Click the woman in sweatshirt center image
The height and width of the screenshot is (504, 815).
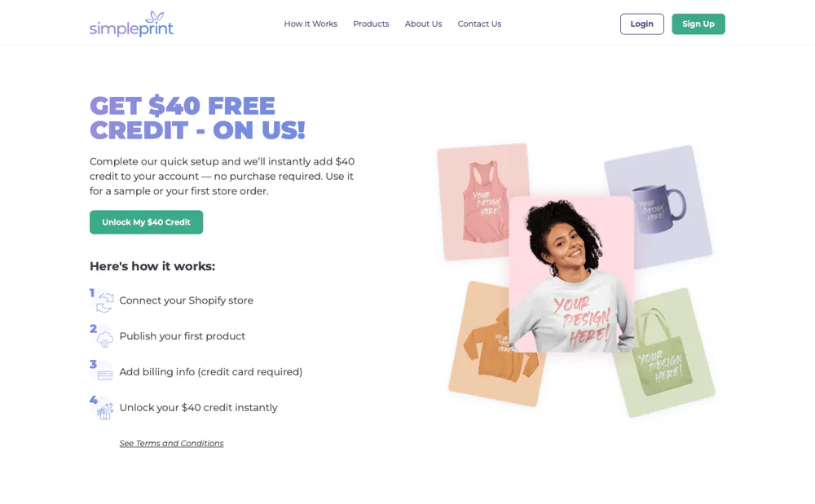[x=572, y=274]
